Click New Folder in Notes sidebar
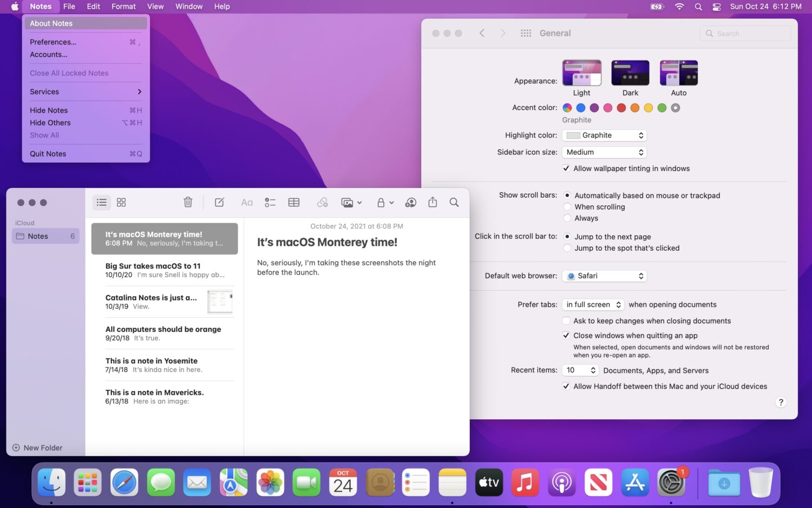This screenshot has width=812, height=508. click(x=38, y=448)
